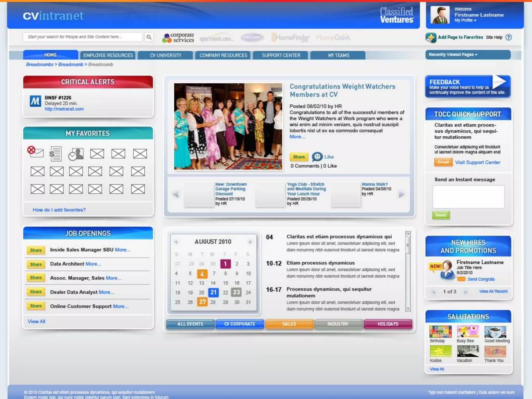Open the Employee Resources tab
Image resolution: width=532 pixels, height=399 pixels.
(x=108, y=55)
